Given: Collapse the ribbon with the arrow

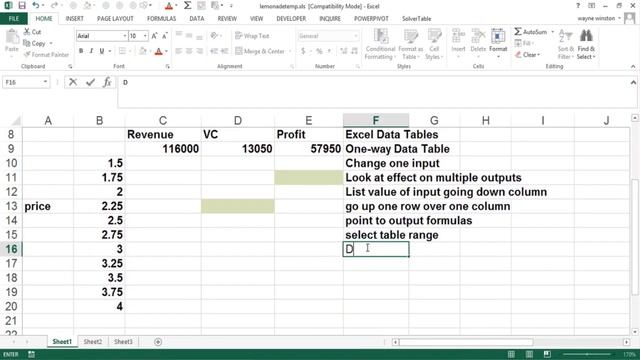Looking at the screenshot, I should coord(633,67).
